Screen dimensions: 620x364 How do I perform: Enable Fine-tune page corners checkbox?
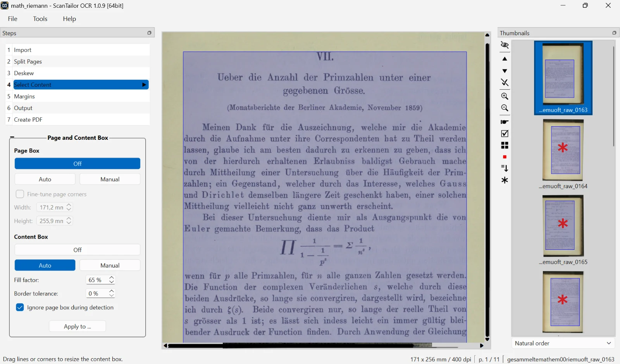point(20,194)
